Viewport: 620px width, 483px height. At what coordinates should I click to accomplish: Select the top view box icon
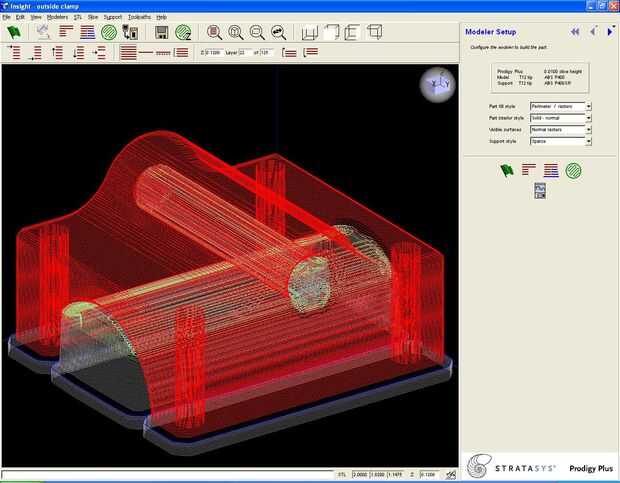click(331, 32)
